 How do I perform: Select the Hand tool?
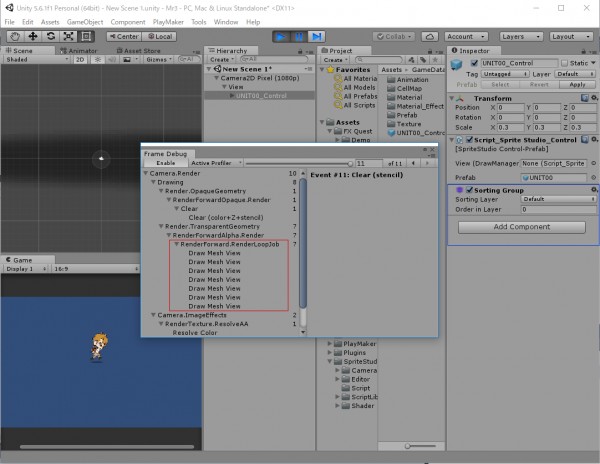[15, 36]
